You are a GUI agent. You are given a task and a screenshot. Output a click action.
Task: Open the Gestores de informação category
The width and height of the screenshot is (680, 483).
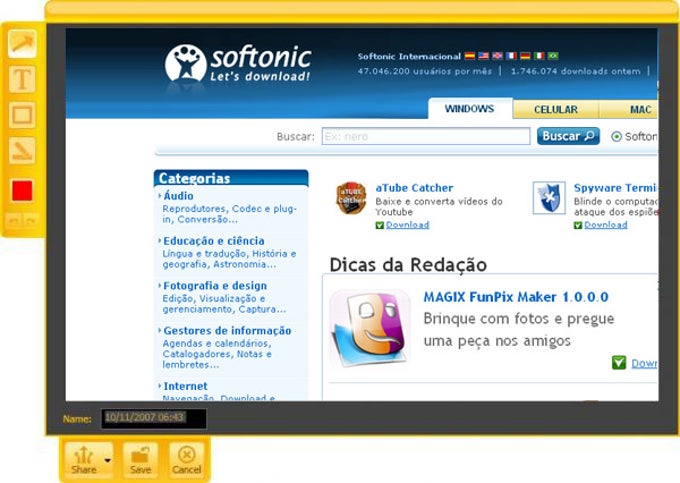click(x=227, y=330)
